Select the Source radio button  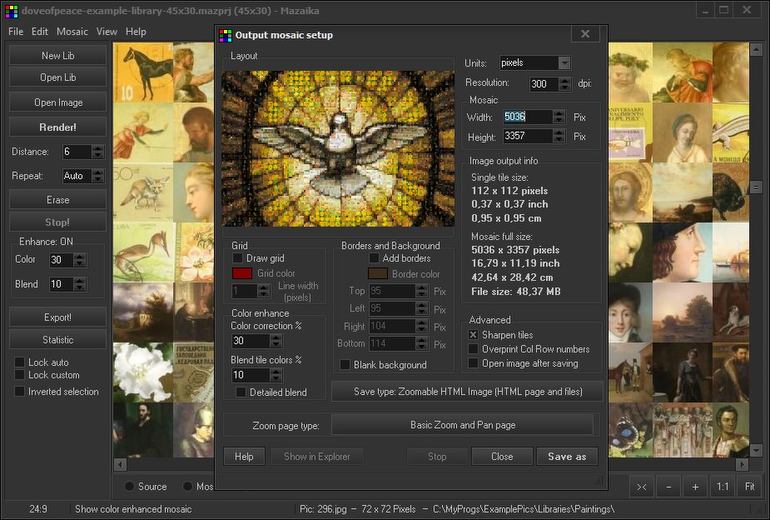coord(130,486)
